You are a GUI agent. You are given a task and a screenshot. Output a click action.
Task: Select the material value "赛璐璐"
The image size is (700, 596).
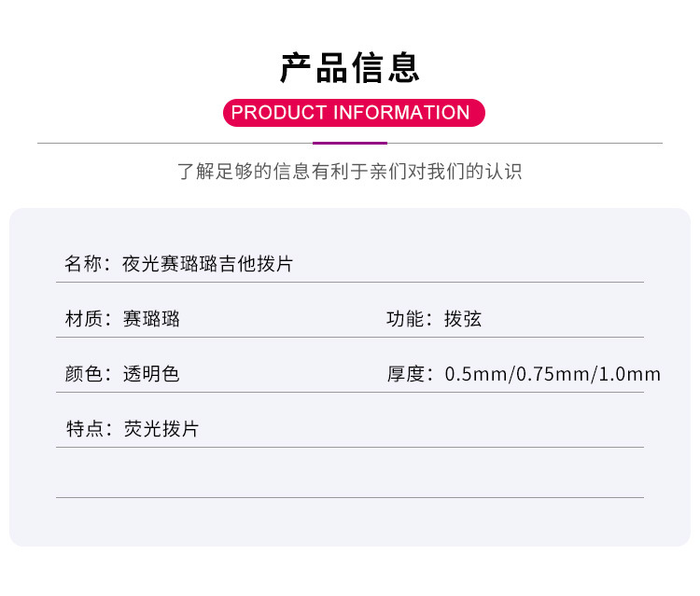click(x=151, y=319)
